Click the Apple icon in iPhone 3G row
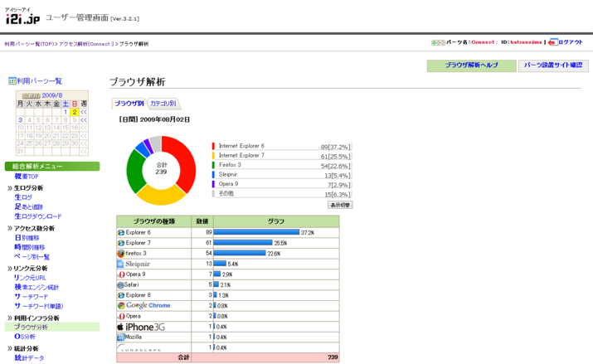This screenshot has width=593, height=364. coord(120,327)
